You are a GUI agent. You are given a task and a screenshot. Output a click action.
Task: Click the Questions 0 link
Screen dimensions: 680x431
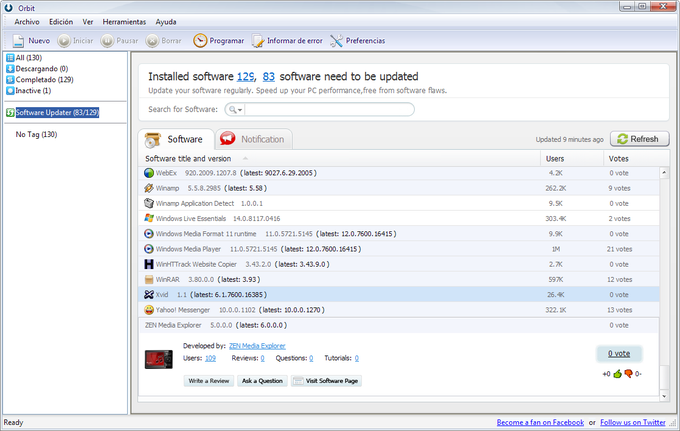tap(311, 358)
